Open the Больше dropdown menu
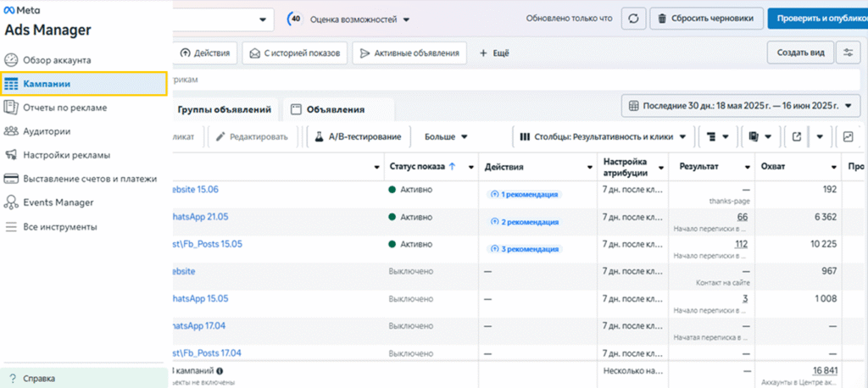 coord(446,136)
